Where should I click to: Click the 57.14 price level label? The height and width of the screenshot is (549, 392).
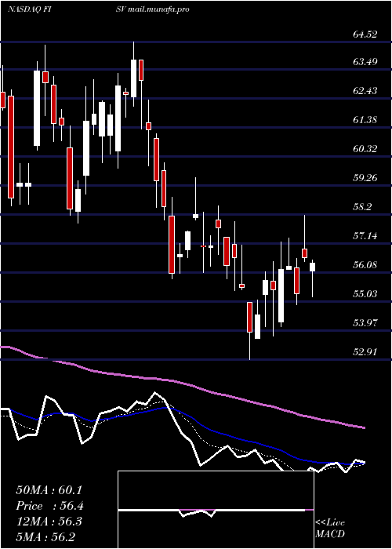click(x=365, y=236)
